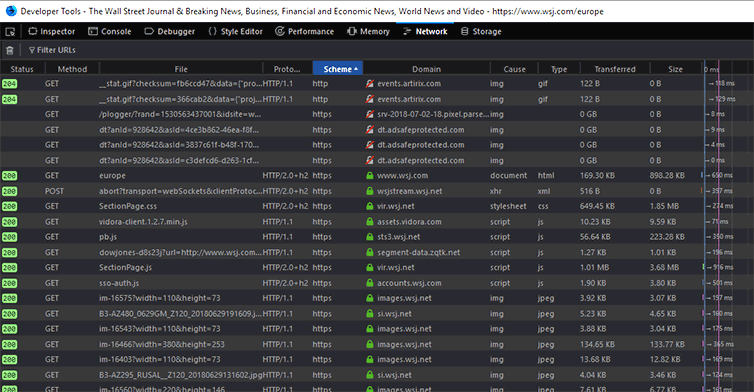Sort by the Transferred column header
This screenshot has width=754, height=392.
(615, 69)
